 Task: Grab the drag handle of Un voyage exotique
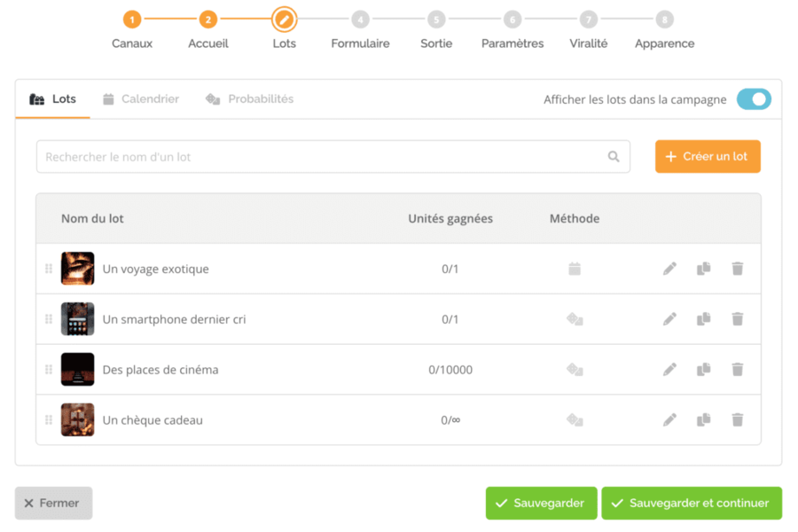[49, 269]
